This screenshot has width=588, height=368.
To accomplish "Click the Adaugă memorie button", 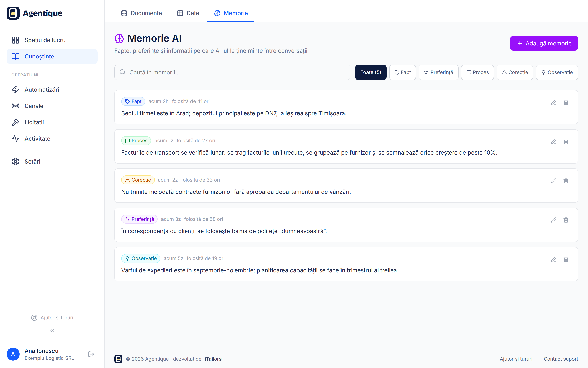I will (544, 43).
